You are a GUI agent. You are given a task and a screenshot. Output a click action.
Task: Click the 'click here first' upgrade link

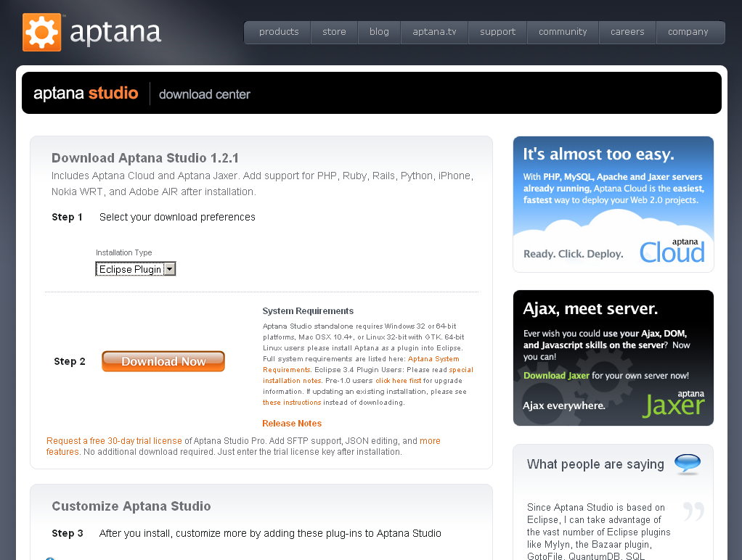point(398,381)
